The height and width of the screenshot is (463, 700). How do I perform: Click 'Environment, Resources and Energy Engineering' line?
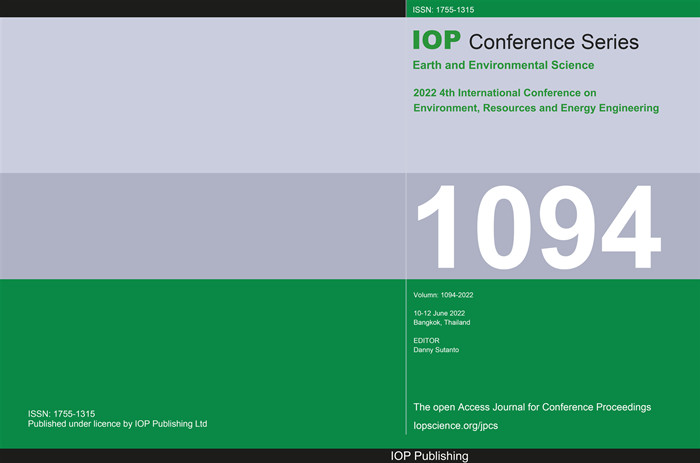(536, 108)
